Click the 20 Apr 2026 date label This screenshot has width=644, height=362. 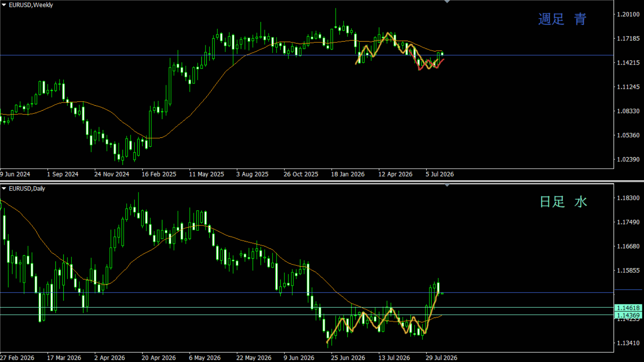coord(159,358)
